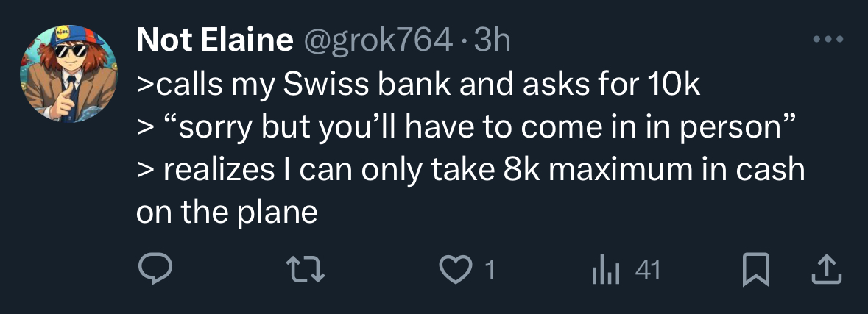The height and width of the screenshot is (314, 868).
Task: Reply to Not Elaine's tweet
Action: 156,271
